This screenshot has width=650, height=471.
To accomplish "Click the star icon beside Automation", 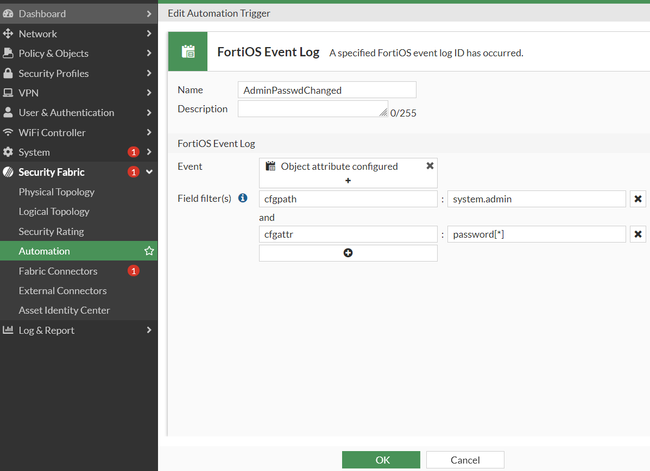I will point(149,251).
